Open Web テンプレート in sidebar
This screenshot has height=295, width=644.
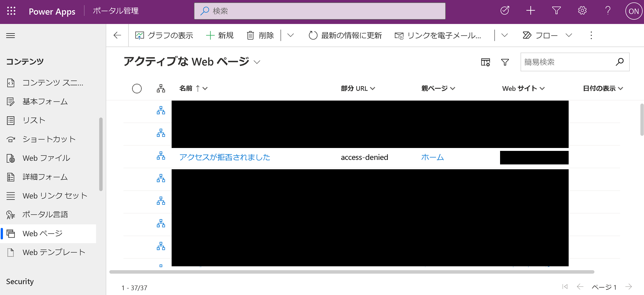click(48, 252)
